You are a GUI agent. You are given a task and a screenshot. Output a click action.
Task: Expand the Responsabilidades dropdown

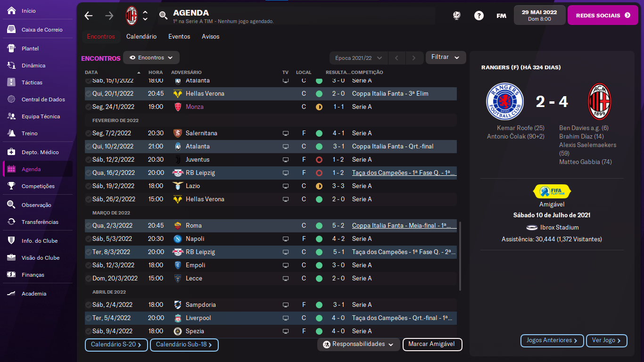pos(358,345)
